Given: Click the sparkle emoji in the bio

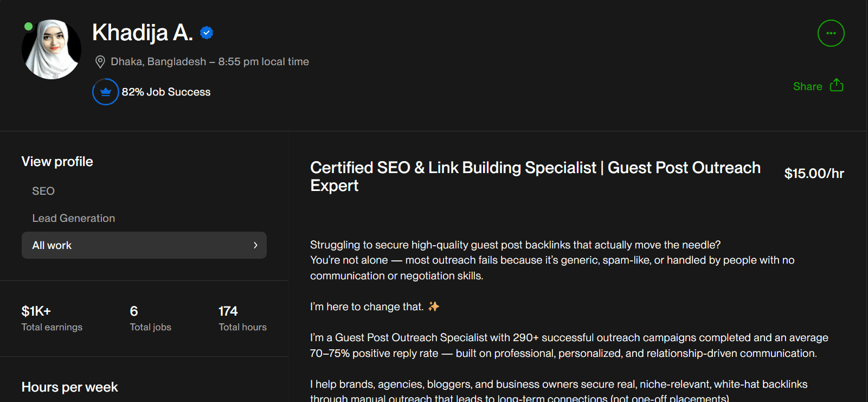Looking at the screenshot, I should tap(433, 307).
